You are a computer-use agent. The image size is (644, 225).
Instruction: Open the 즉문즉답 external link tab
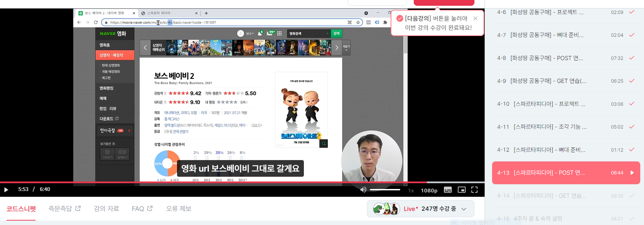click(64, 209)
